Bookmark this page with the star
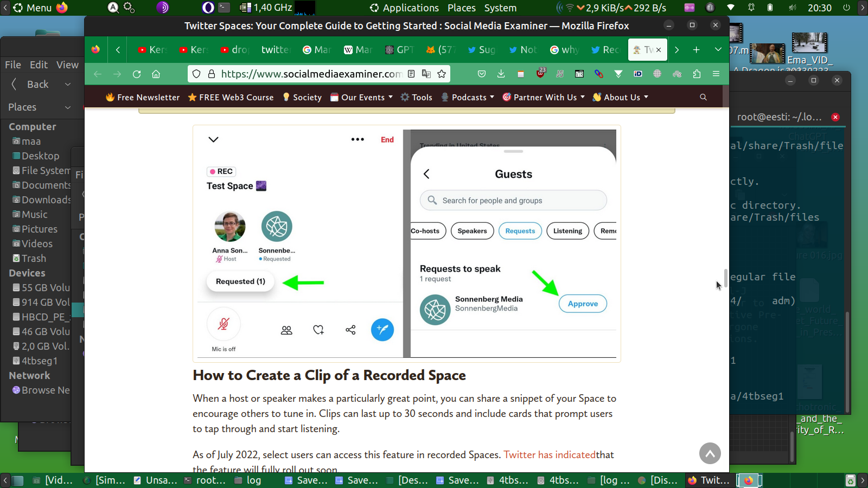The height and width of the screenshot is (488, 868). 442,74
